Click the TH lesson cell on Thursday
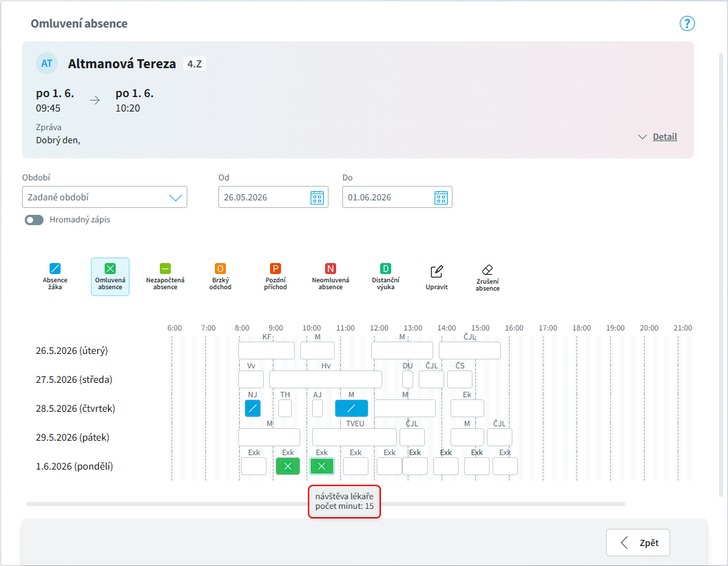This screenshot has width=728, height=566. pos(285,408)
